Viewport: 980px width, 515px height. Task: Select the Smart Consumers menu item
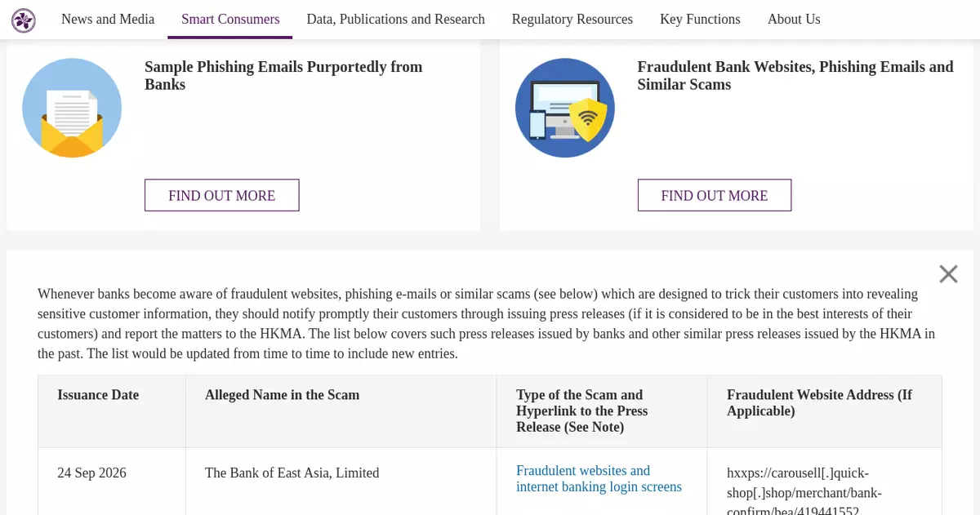point(230,19)
